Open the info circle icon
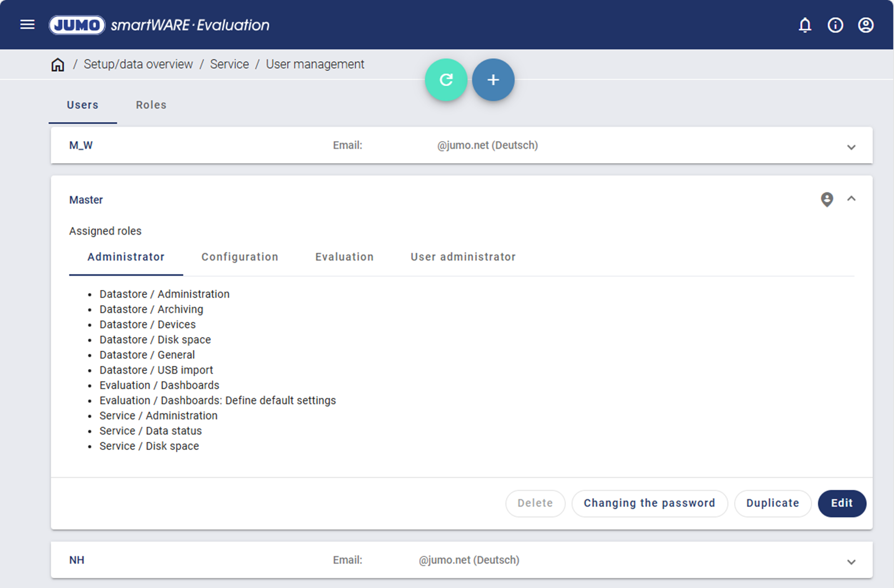The height and width of the screenshot is (588, 894). click(835, 25)
